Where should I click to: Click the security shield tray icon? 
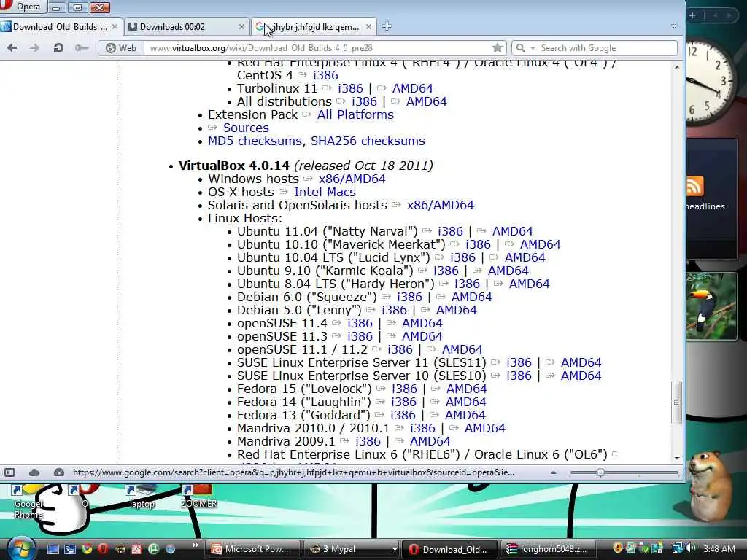pyautogui.click(x=617, y=548)
